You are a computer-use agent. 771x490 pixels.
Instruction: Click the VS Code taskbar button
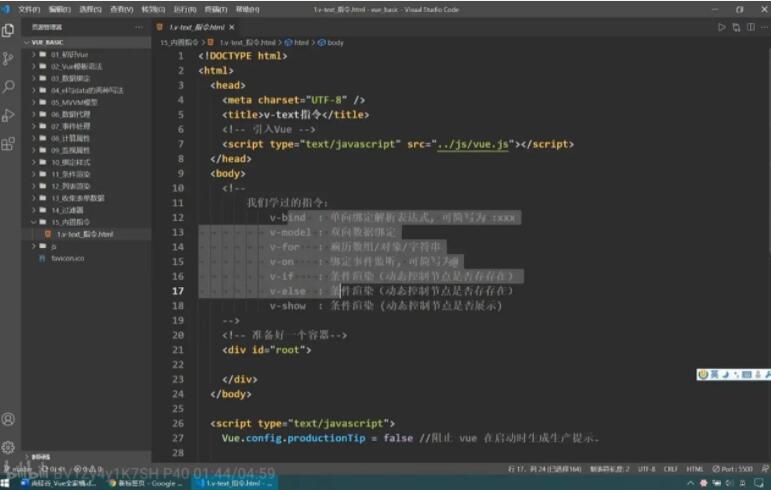click(x=235, y=483)
